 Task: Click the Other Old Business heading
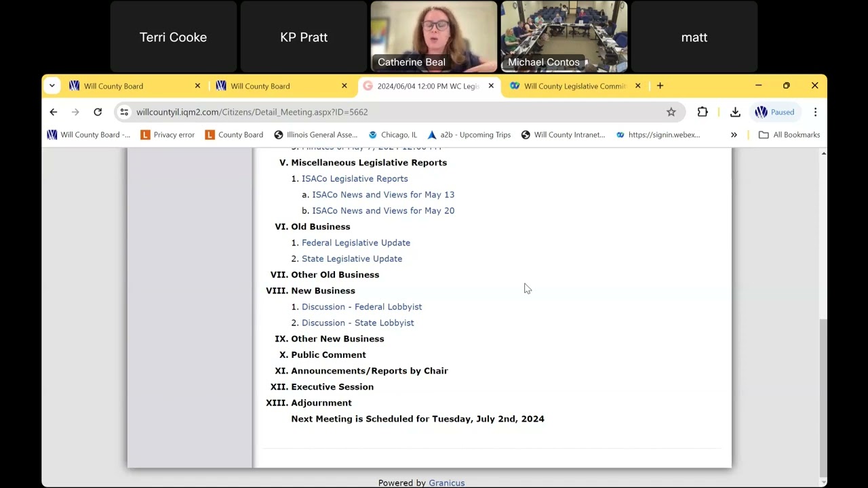(335, 274)
